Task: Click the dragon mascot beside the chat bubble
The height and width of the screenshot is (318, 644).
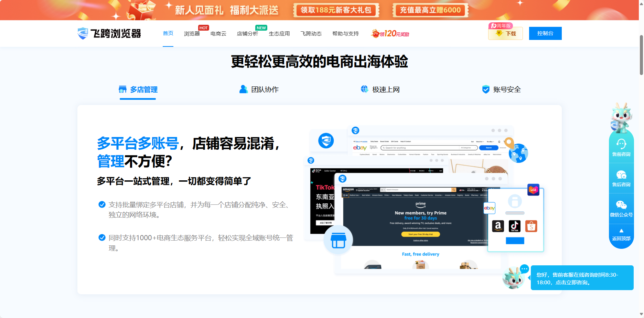Action: point(513,277)
